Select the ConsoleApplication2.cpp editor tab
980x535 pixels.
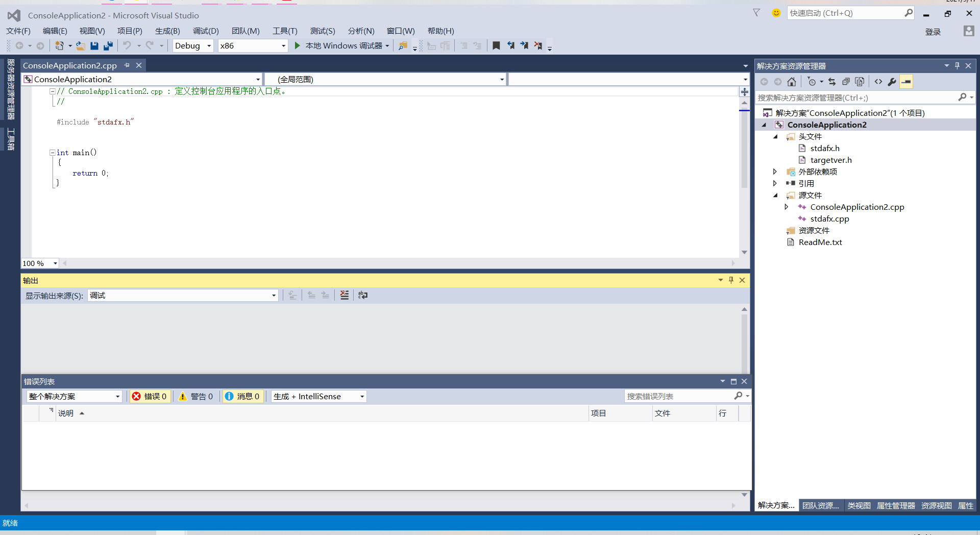point(70,65)
